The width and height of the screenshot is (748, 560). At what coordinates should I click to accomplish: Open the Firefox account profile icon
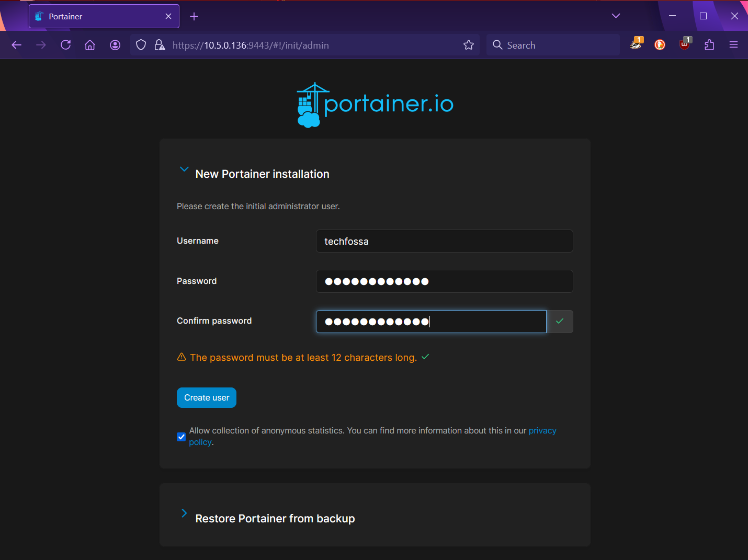tap(115, 45)
